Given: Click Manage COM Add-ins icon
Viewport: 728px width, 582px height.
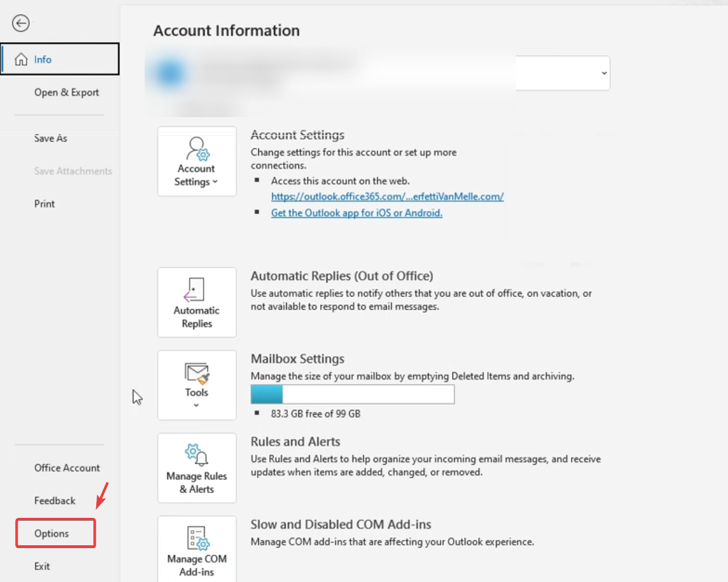Looking at the screenshot, I should click(x=197, y=538).
